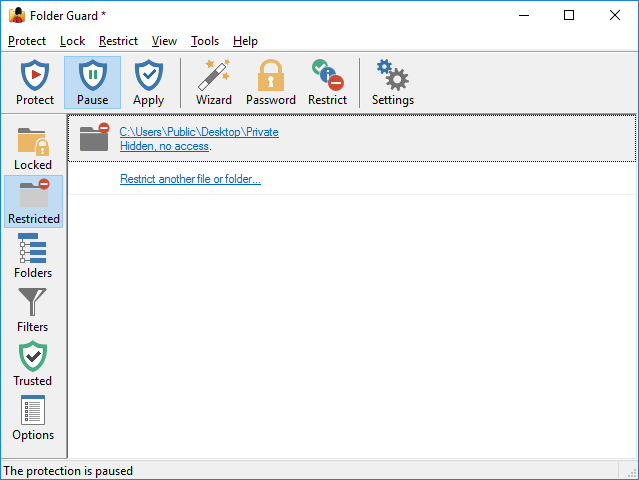Close the Folder Guard window
639x480 pixels.
(615, 15)
